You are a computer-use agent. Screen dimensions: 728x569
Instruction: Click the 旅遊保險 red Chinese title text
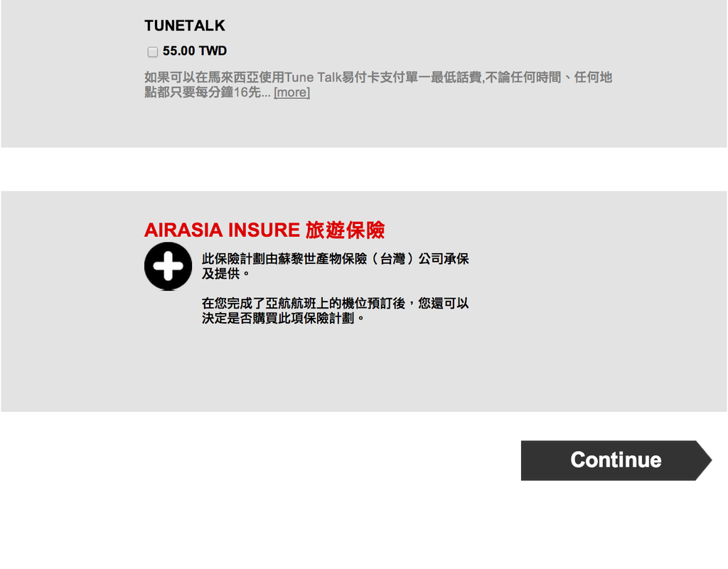[x=345, y=230]
